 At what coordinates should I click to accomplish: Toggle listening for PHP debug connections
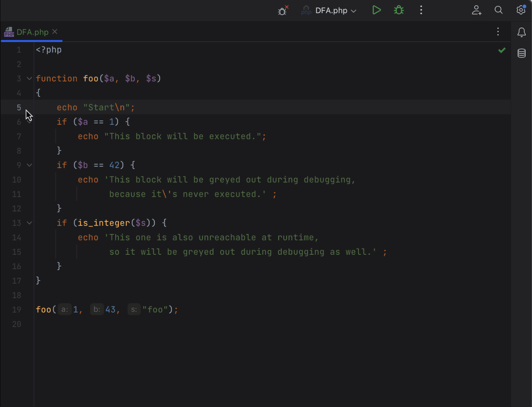click(x=283, y=11)
